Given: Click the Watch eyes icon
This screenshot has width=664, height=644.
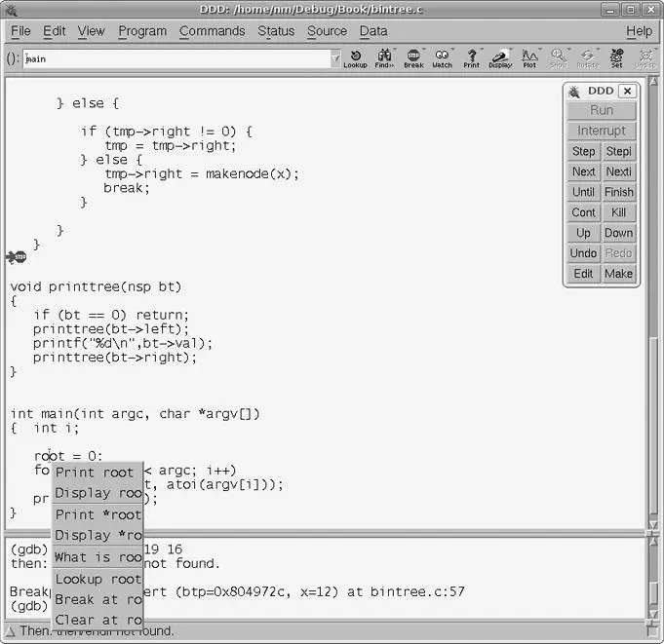Looking at the screenshot, I should click(x=443, y=58).
